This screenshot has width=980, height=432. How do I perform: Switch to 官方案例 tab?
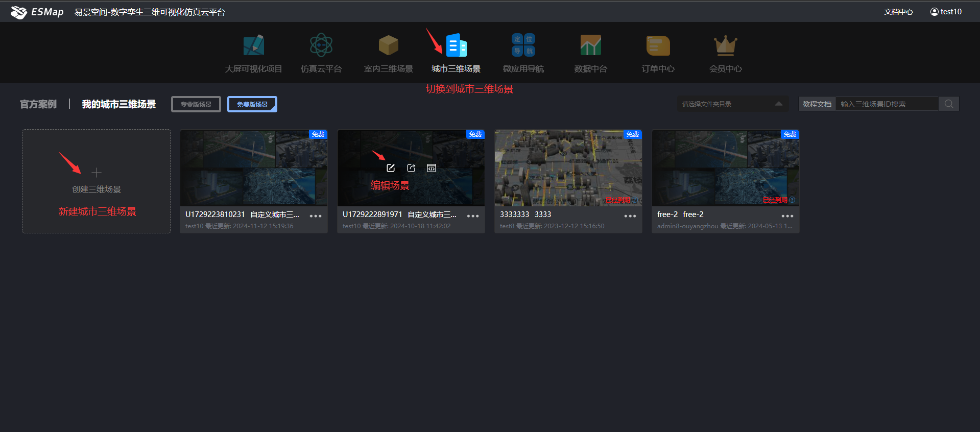38,104
